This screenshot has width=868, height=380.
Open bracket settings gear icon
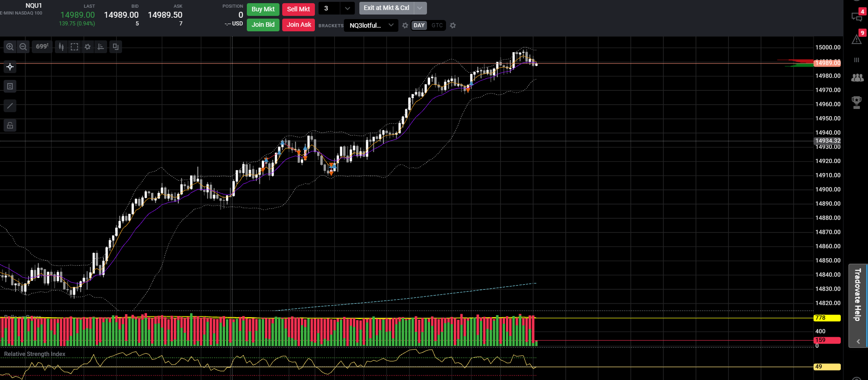405,25
